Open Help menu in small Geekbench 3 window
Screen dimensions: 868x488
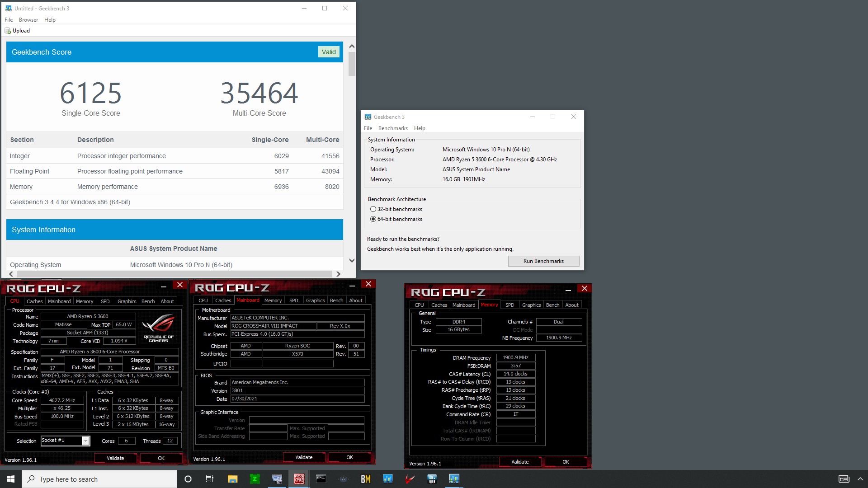pos(420,128)
